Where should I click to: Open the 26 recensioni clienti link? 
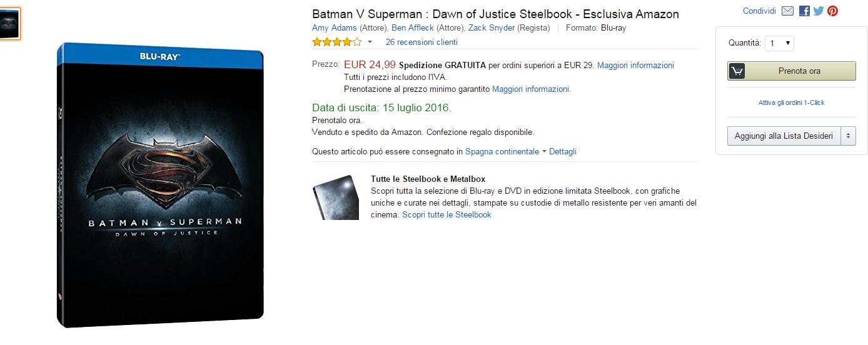tap(421, 42)
